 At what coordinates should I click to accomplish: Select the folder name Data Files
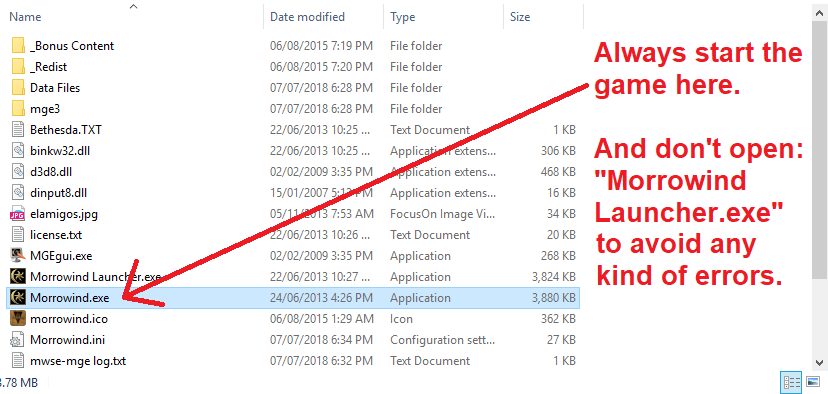click(55, 88)
